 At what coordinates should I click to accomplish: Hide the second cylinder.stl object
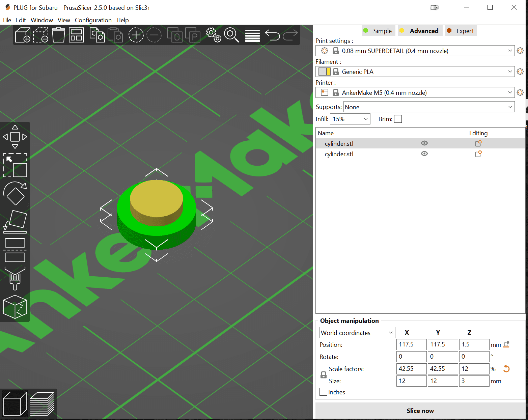point(424,153)
